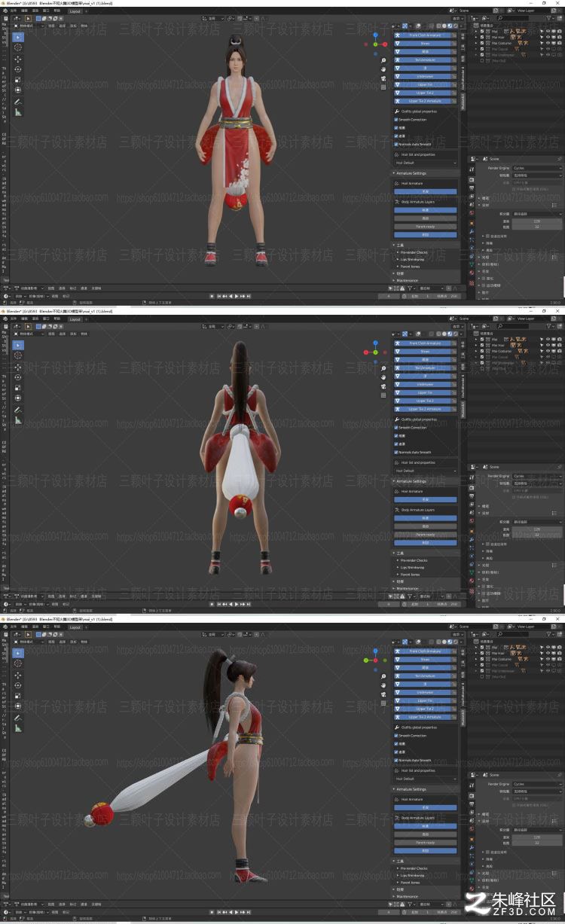Collapse Armature Settings panel in the front-view window
Viewport: 565px width, 924px height.
[x=411, y=173]
